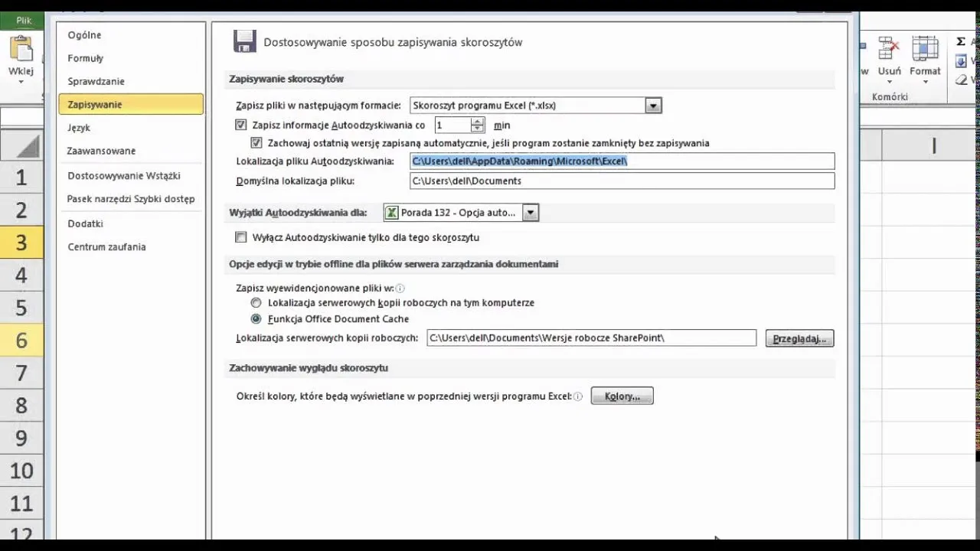Toggle Zachowaj ostatnią wersję zapisaną automatycznie checkbox
Image resolution: width=980 pixels, height=551 pixels.
(256, 143)
